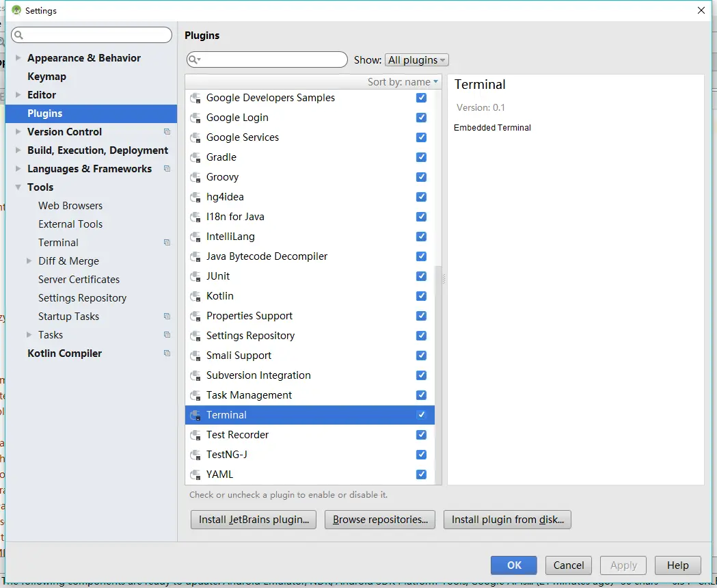Click the project-level icon beside Version Control

coord(167,132)
